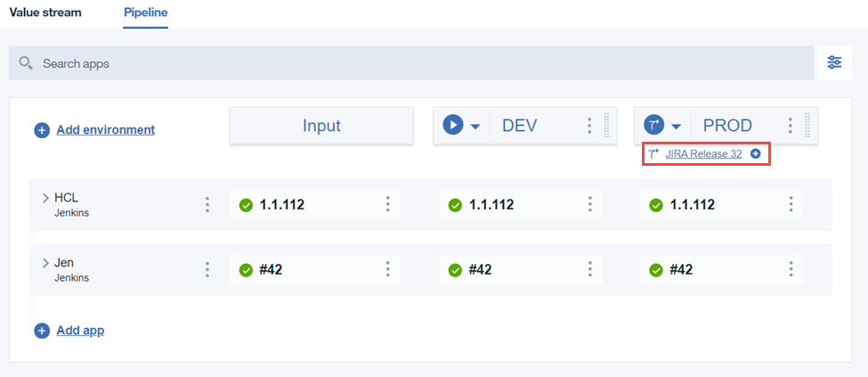Open DEV environment kebab menu
868x377 pixels.
click(589, 126)
